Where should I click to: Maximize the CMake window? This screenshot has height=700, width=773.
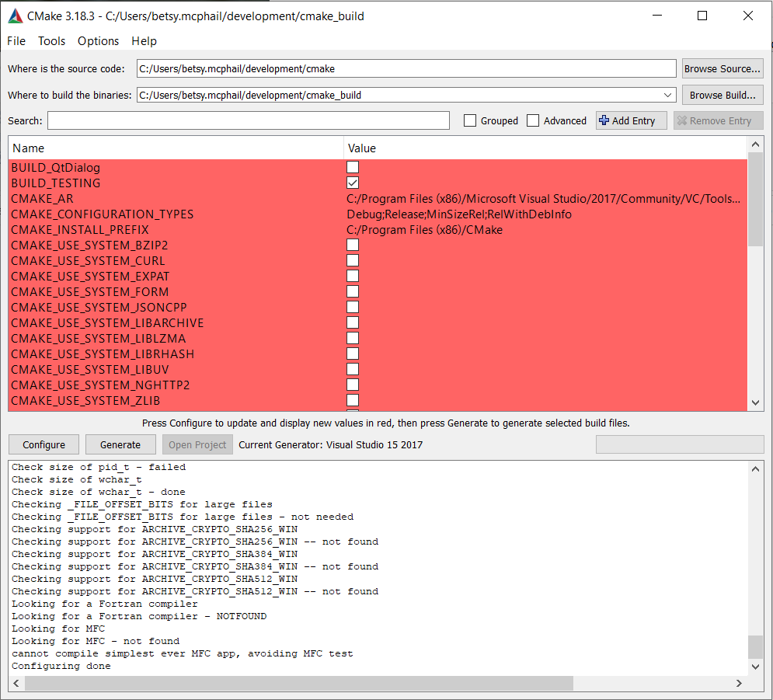(x=702, y=16)
